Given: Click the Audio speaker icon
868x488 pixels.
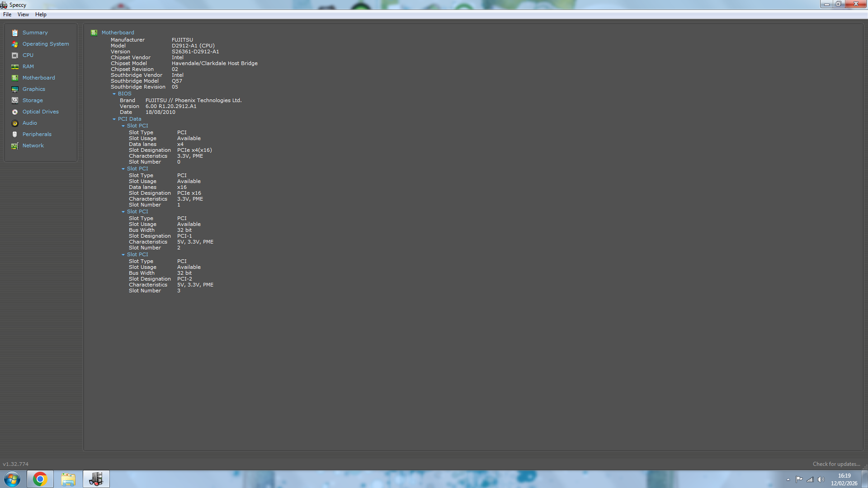Looking at the screenshot, I should coord(15,123).
